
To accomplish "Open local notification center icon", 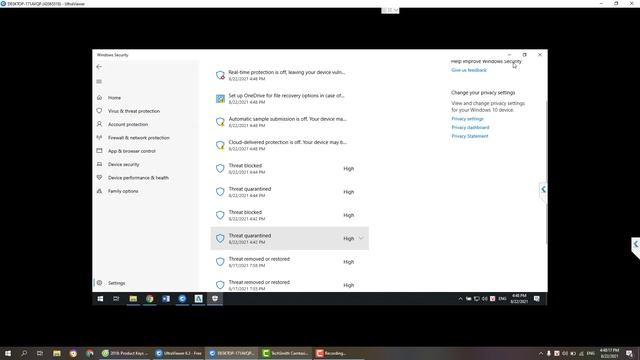I will 629,353.
